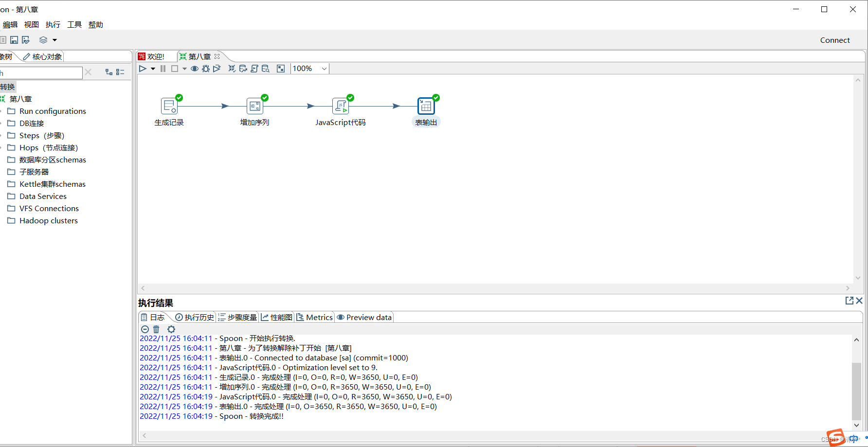Click the generate SQL icon
The image size is (868, 447).
tap(254, 69)
